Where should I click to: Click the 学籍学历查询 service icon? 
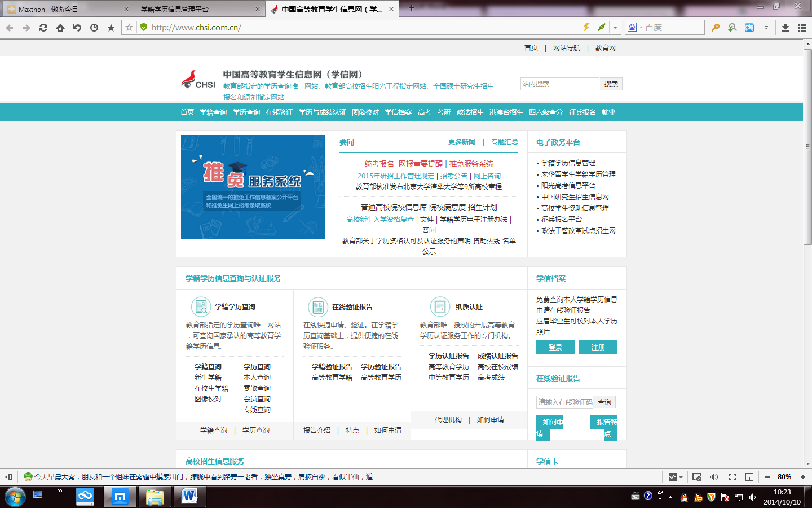point(201,306)
